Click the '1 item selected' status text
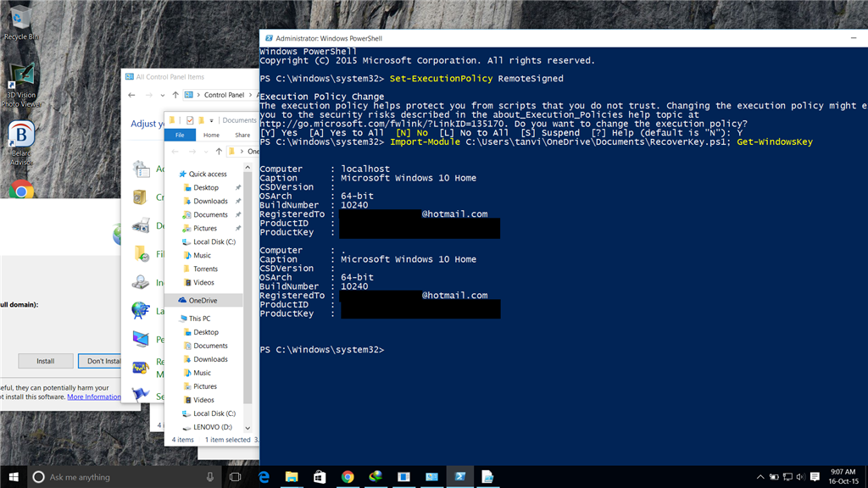This screenshot has height=488, width=868. 227,440
